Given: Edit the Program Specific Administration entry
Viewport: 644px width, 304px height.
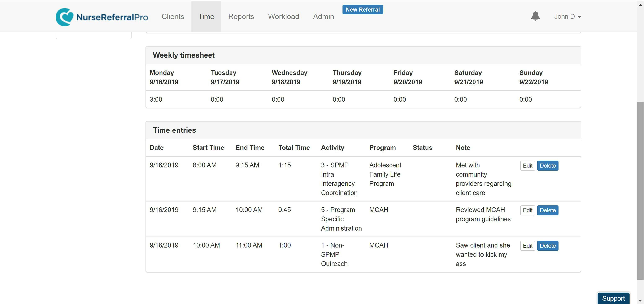Looking at the screenshot, I should [x=527, y=210].
